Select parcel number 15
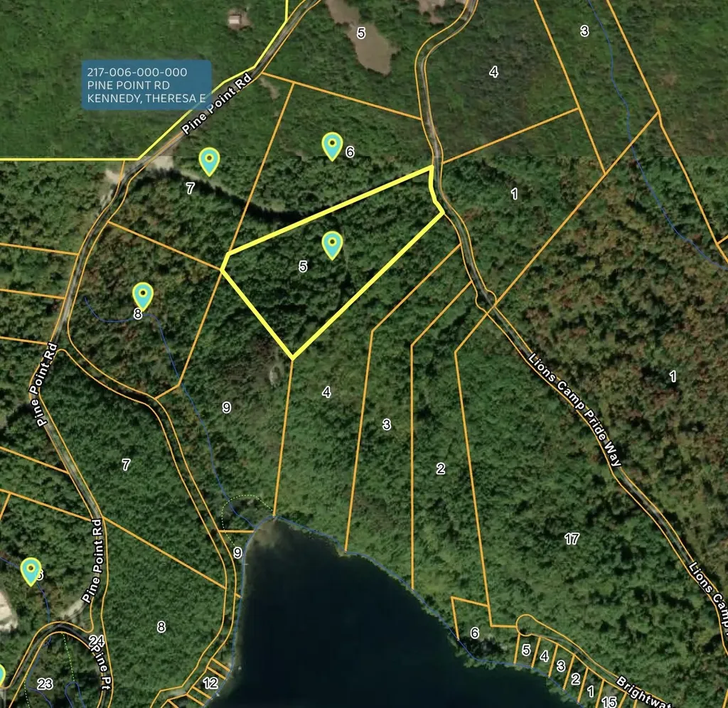 (609, 702)
